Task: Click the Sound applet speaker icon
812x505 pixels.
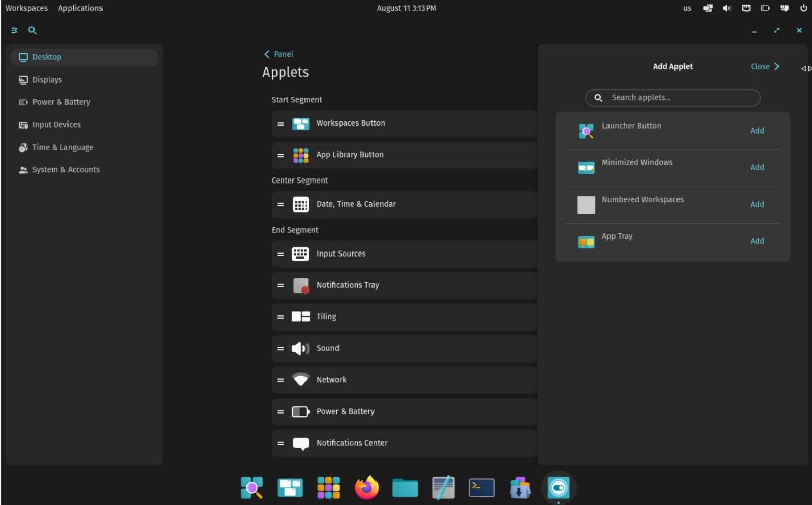Action: (300, 348)
